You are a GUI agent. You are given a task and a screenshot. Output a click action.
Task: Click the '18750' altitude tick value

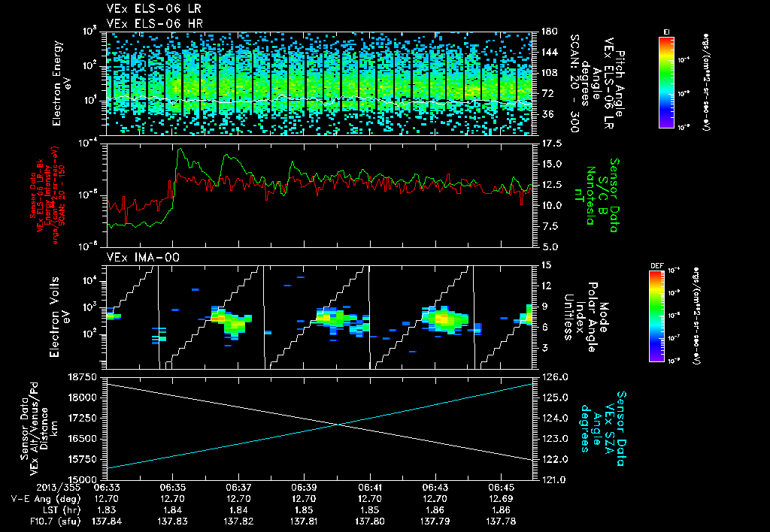click(x=83, y=377)
